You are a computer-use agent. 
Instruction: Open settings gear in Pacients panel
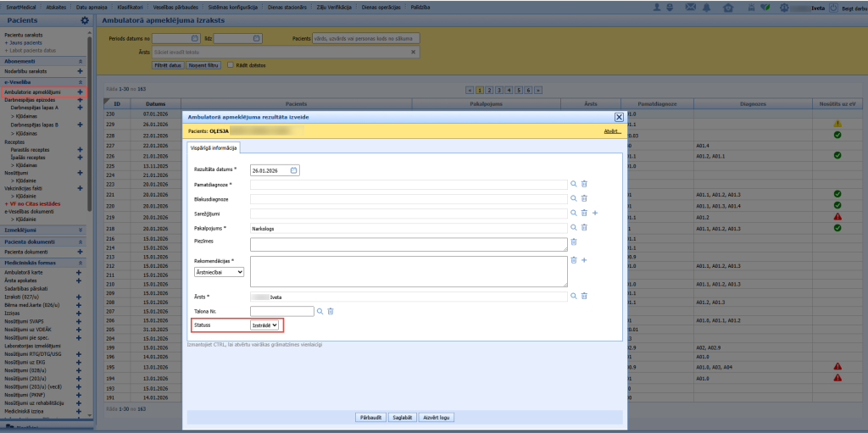tap(84, 20)
